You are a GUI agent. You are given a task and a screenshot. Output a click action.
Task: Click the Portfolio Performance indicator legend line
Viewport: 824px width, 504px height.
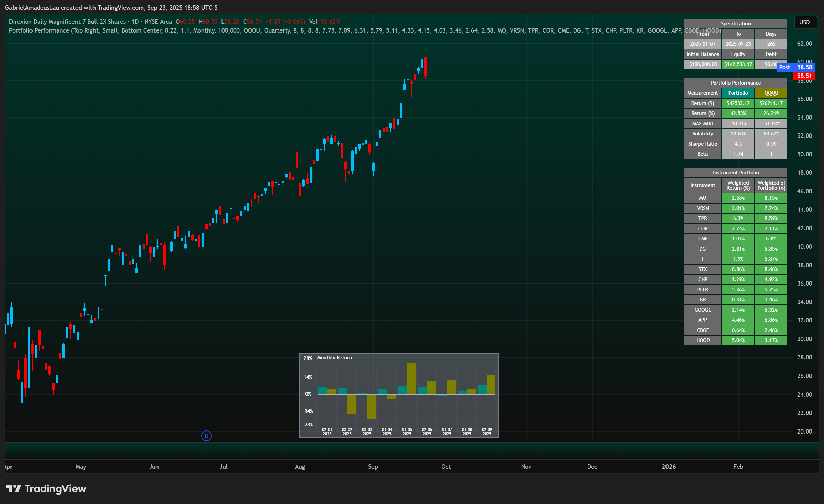[365, 30]
